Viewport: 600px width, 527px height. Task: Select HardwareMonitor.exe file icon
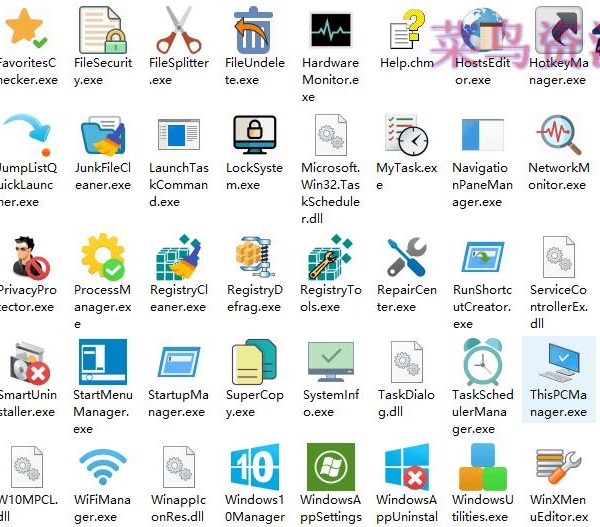point(330,30)
